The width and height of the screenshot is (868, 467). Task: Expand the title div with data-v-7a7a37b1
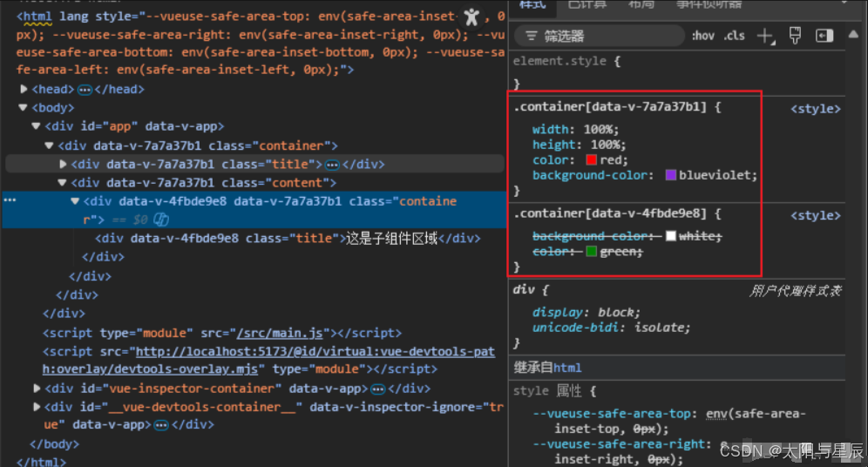[x=63, y=165]
